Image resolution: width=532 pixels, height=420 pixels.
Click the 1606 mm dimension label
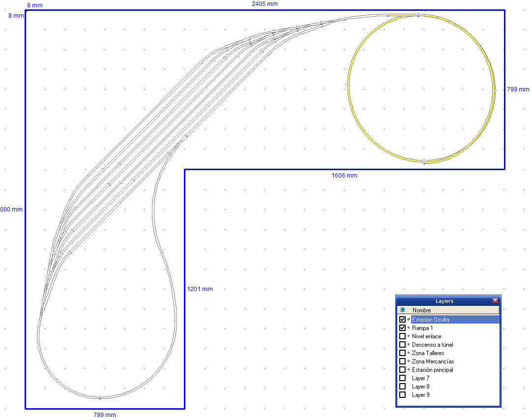point(344,176)
